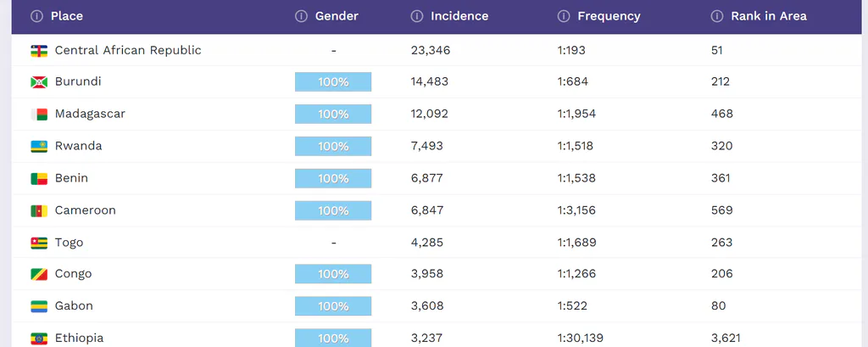Click the Rwanda flag icon

(39, 147)
